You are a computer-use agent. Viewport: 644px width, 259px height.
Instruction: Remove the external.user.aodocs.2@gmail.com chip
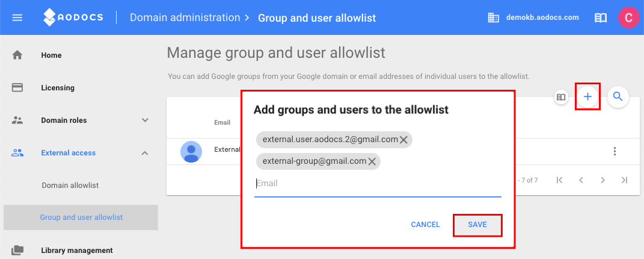403,140
